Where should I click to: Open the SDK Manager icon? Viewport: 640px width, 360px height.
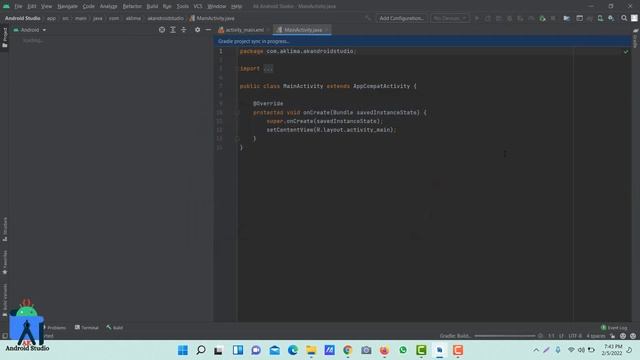(x=611, y=18)
